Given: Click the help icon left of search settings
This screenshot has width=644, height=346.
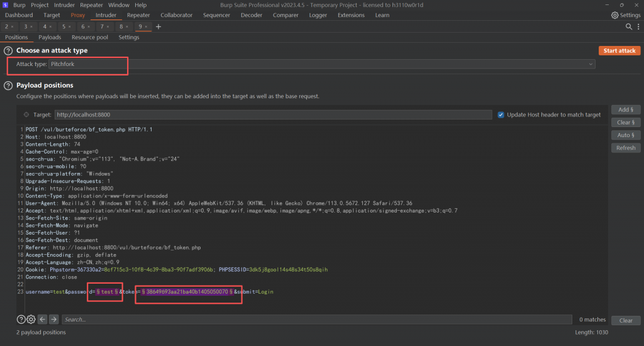Looking at the screenshot, I should 21,320.
